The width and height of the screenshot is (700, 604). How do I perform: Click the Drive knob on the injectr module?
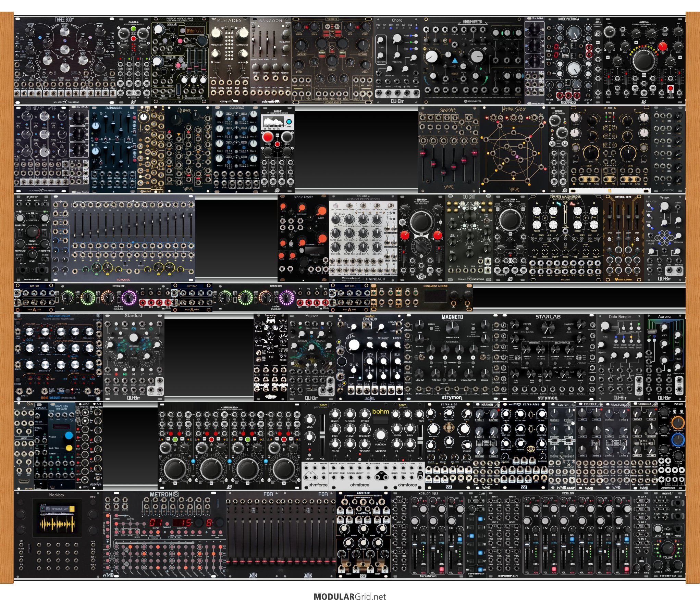(x=32, y=232)
